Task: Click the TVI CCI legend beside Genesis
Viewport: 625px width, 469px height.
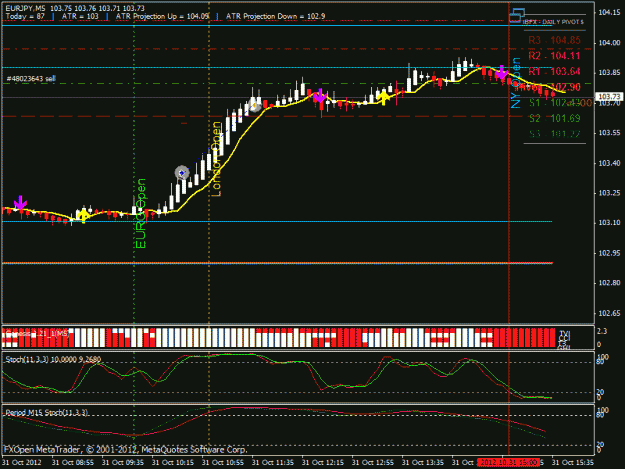Action: tap(564, 340)
